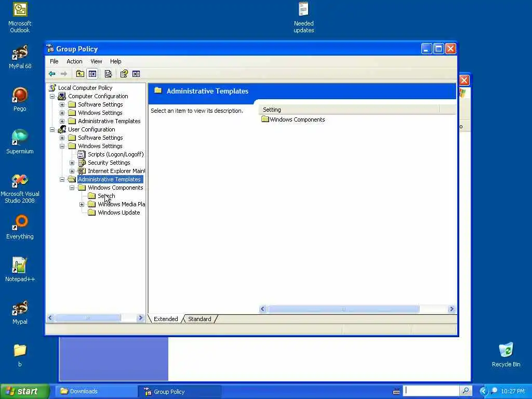Select Windows Media Player folder in tree
The height and width of the screenshot is (399, 532).
point(121,204)
